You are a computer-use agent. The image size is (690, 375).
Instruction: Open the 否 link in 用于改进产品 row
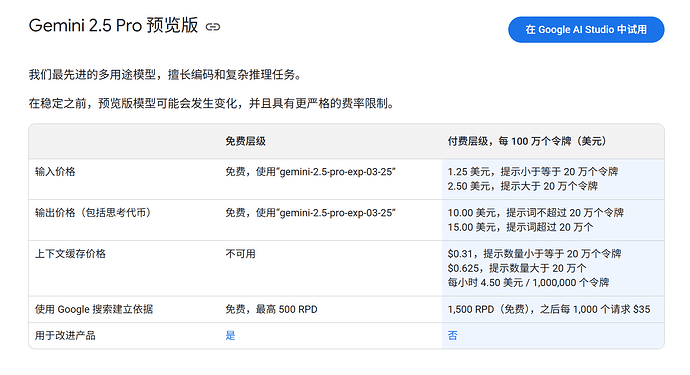point(452,335)
